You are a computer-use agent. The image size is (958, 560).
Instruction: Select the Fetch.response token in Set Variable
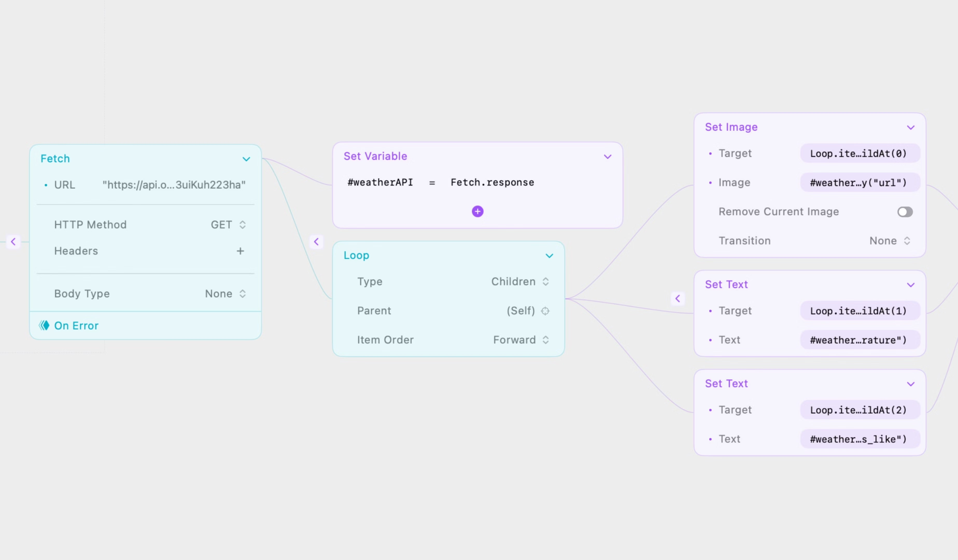492,182
